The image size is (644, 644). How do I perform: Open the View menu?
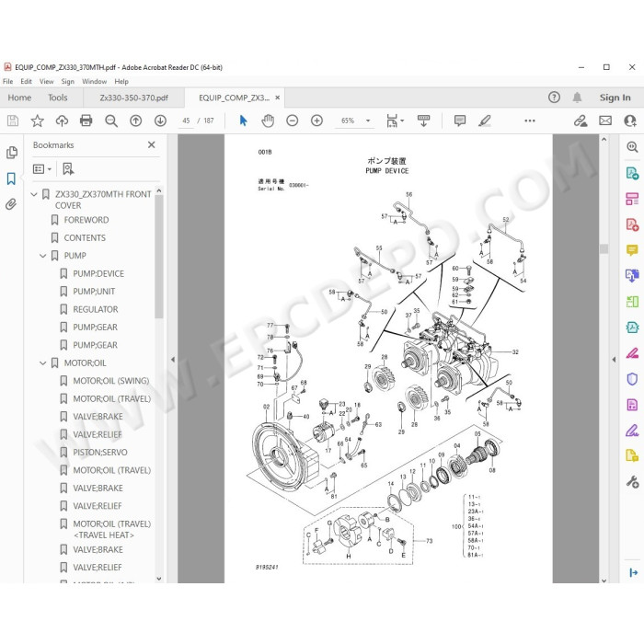(46, 81)
